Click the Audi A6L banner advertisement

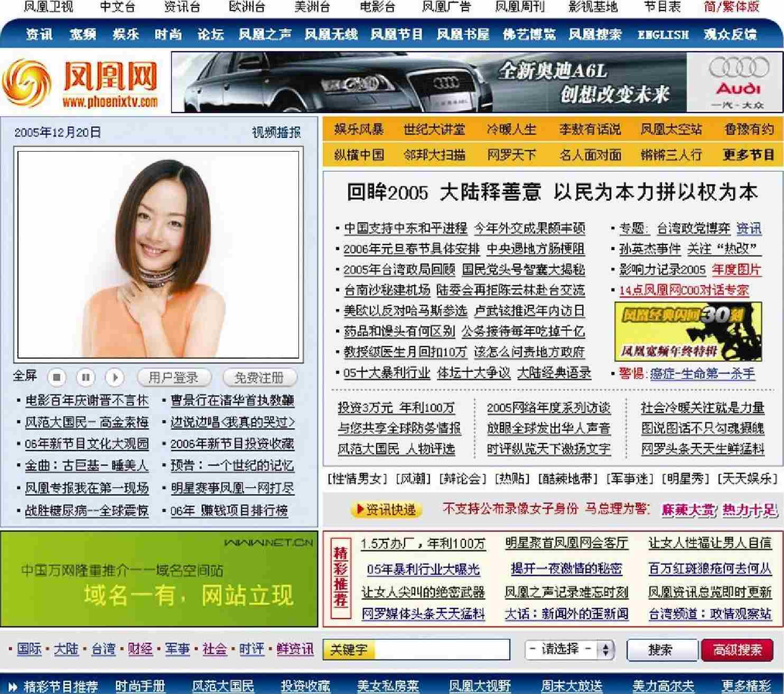point(429,82)
